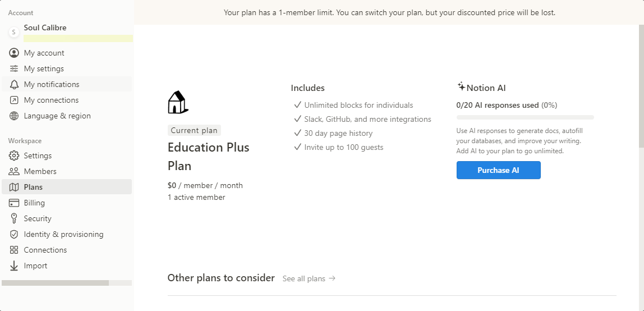This screenshot has width=644, height=311.
Task: Click the AI responses usage progress bar
Action: click(x=525, y=117)
